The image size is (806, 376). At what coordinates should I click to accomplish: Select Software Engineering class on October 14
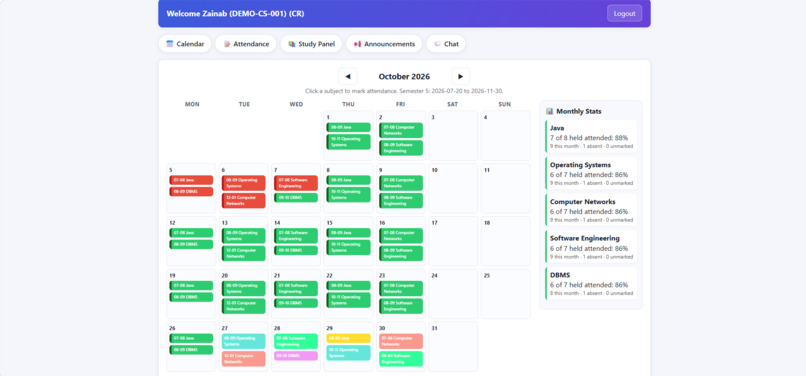[x=296, y=236]
